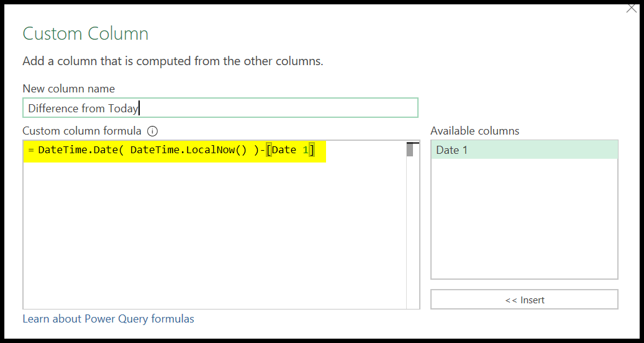The height and width of the screenshot is (343, 644).
Task: Close the Custom Column dialog
Action: (631, 8)
